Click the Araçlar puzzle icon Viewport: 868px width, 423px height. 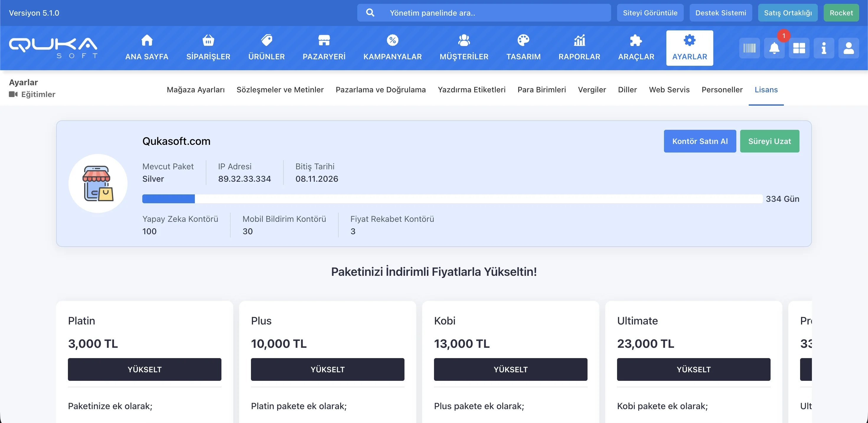[x=636, y=40]
